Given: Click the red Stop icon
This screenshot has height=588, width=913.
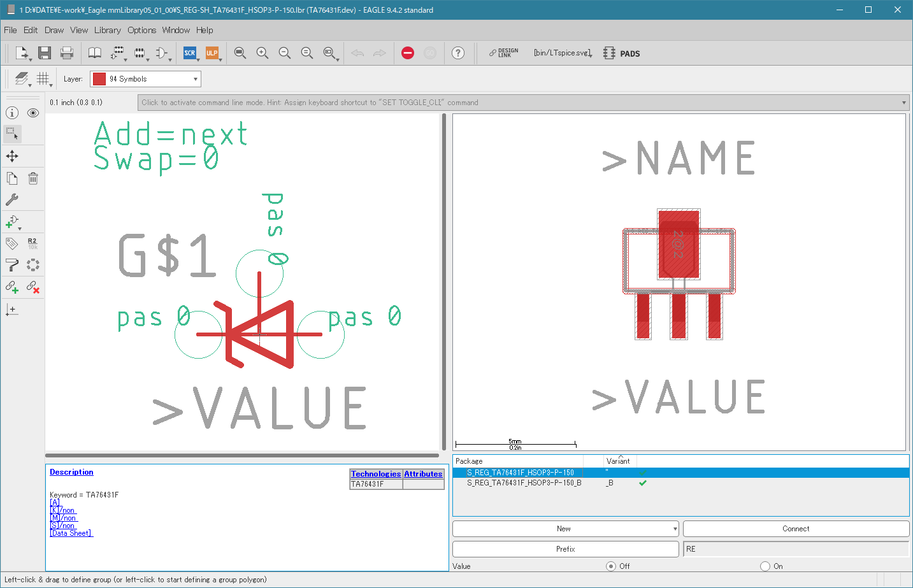Looking at the screenshot, I should point(408,53).
